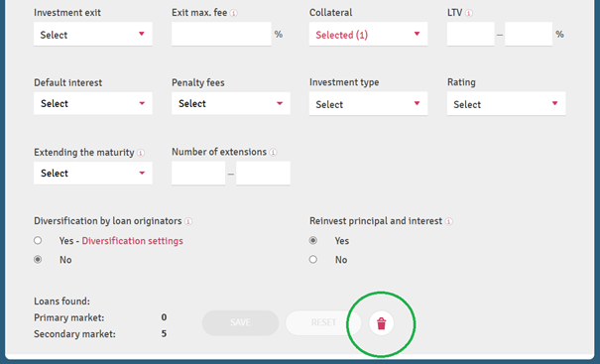The image size is (600, 364).
Task: Open the Collateral dropdown showing Selected (1)
Action: [x=368, y=34]
